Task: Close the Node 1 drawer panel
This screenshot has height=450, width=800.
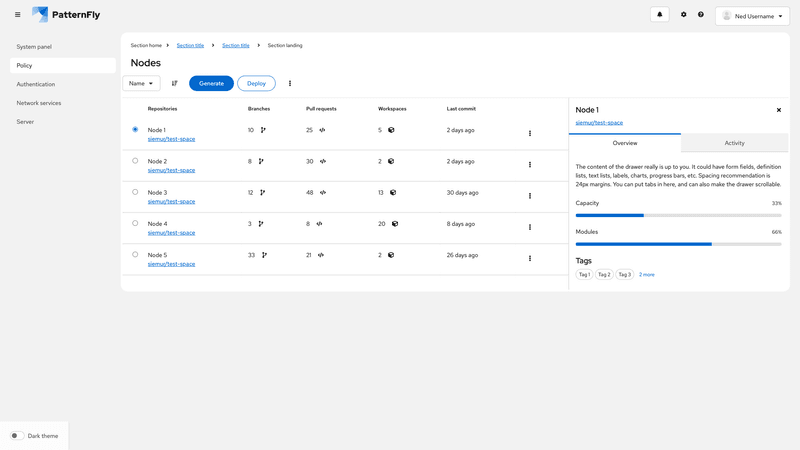Action: (779, 110)
